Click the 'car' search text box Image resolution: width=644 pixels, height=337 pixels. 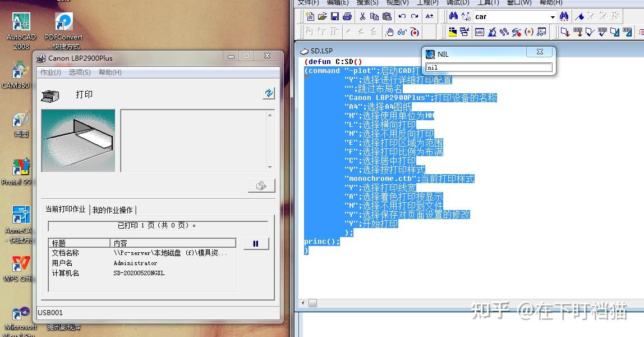511,17
